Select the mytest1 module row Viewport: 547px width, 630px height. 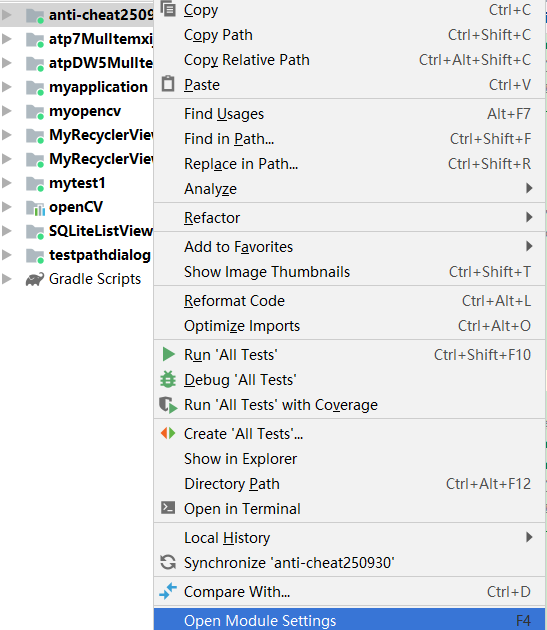tap(77, 183)
